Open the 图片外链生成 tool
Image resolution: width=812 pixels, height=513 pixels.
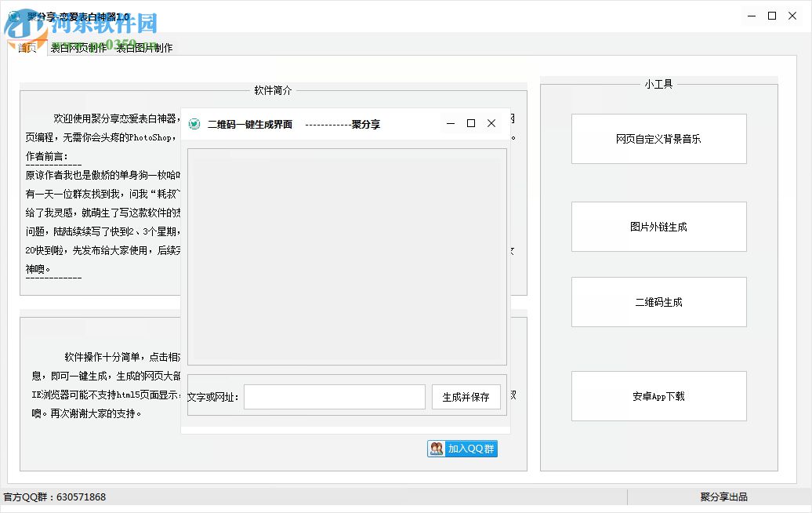coord(658,227)
